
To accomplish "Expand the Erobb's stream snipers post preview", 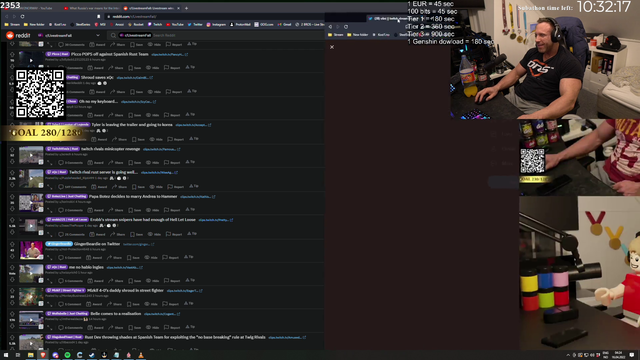I will click(x=49, y=234).
